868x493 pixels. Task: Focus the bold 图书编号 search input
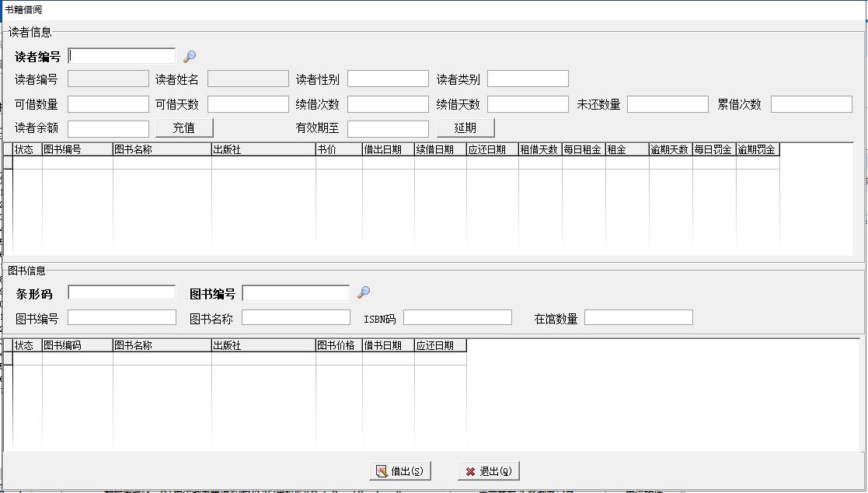[296, 293]
